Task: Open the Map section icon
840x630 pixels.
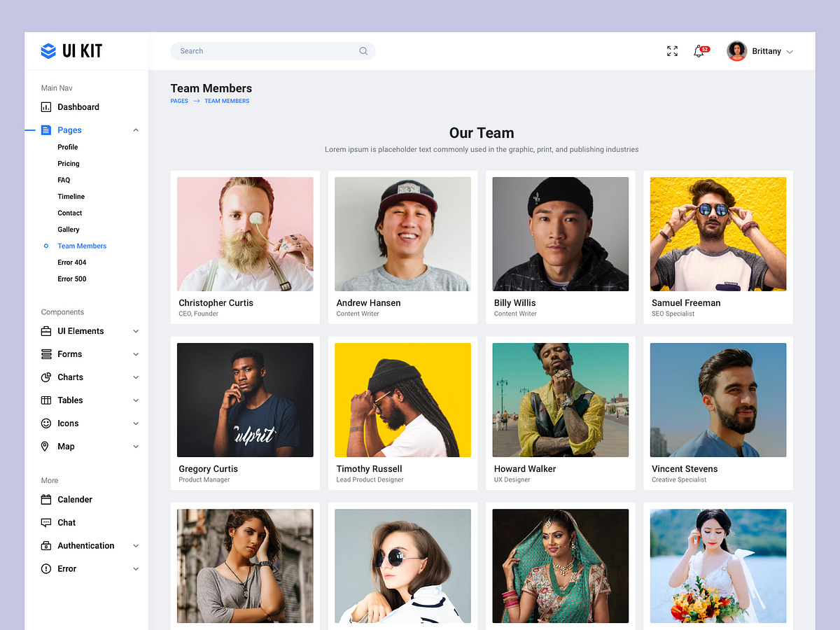Action: click(x=45, y=446)
